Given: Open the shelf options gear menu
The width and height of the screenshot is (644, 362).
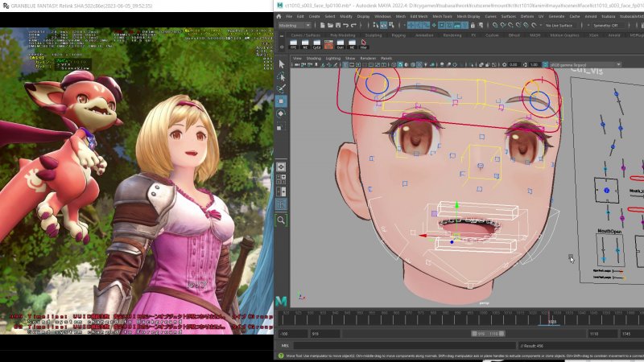Looking at the screenshot, I should click(x=282, y=47).
